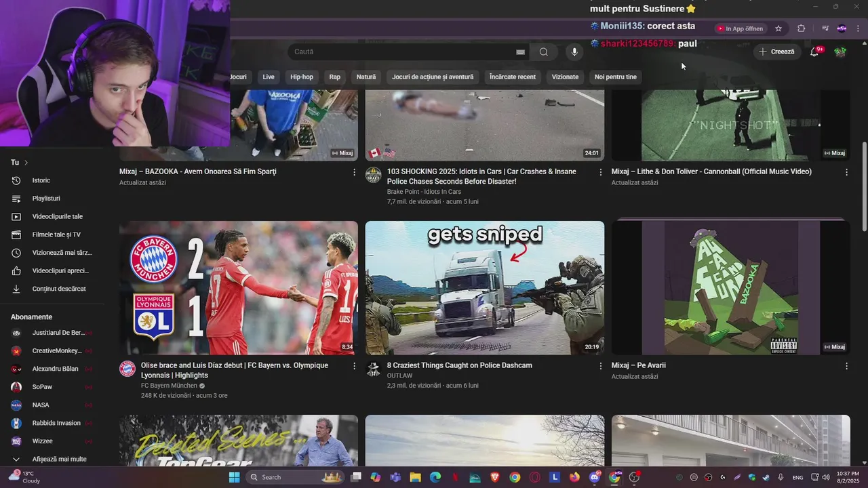Bookmark this page with star icon
This screenshot has height=488, width=868.
click(x=778, y=28)
